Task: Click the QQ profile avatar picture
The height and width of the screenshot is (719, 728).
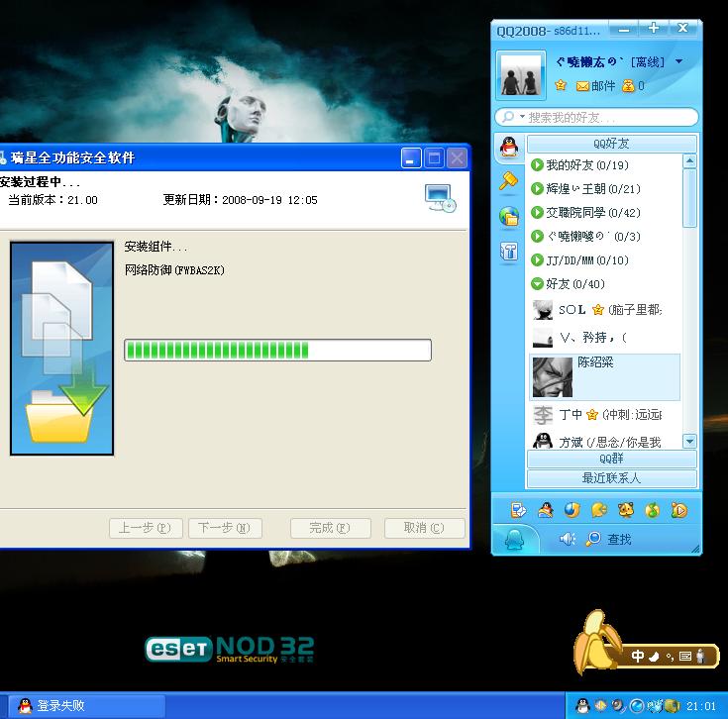Action: [520, 75]
